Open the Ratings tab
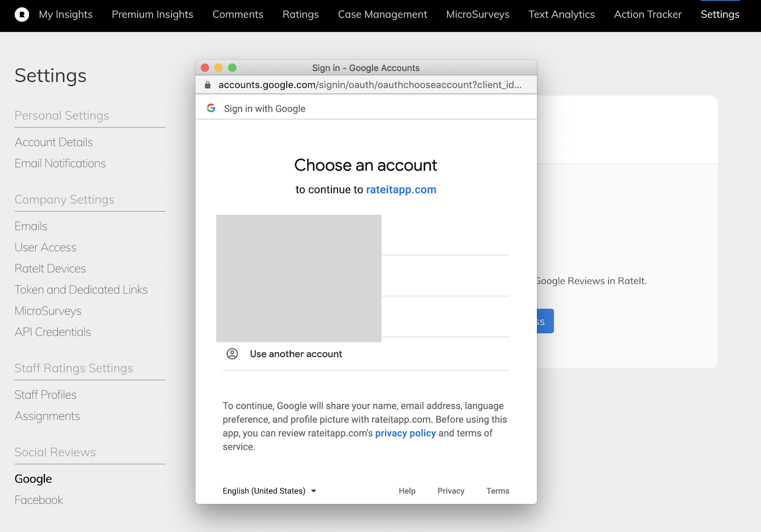This screenshot has width=761, height=532. pyautogui.click(x=301, y=15)
